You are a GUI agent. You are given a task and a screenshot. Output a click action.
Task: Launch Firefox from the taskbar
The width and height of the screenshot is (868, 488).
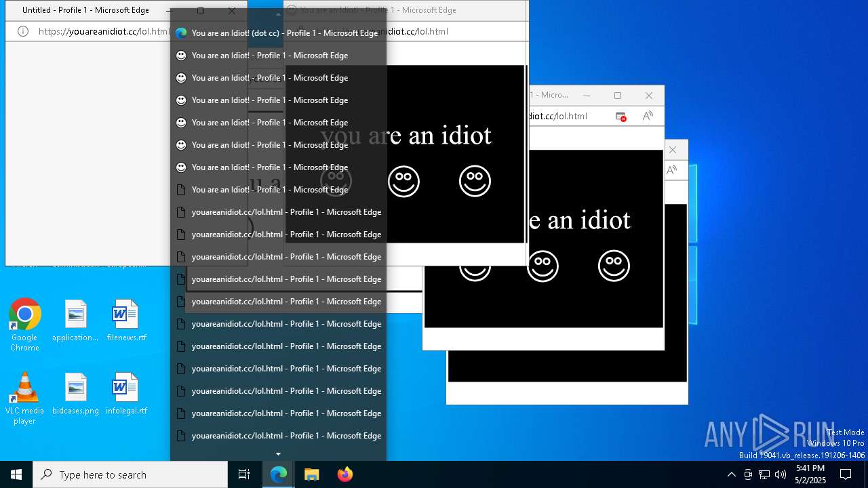coord(344,474)
